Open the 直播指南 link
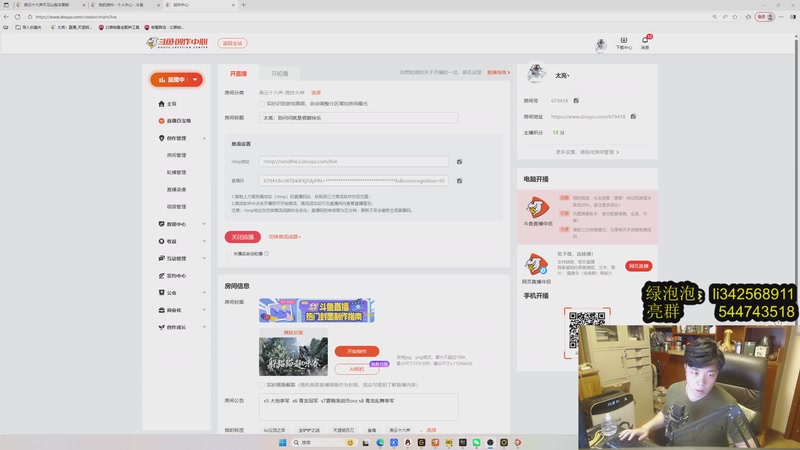 pyautogui.click(x=498, y=72)
